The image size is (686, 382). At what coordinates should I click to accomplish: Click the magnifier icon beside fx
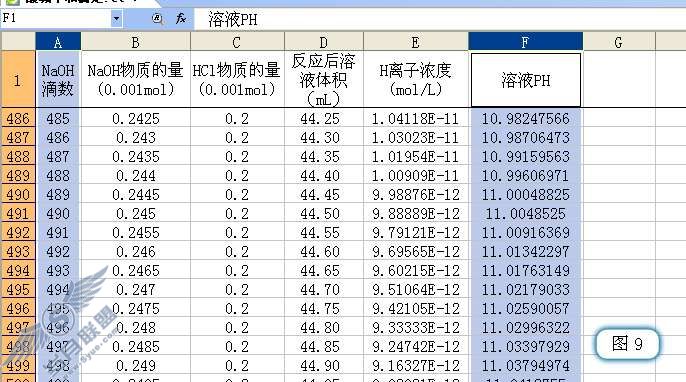[x=158, y=18]
